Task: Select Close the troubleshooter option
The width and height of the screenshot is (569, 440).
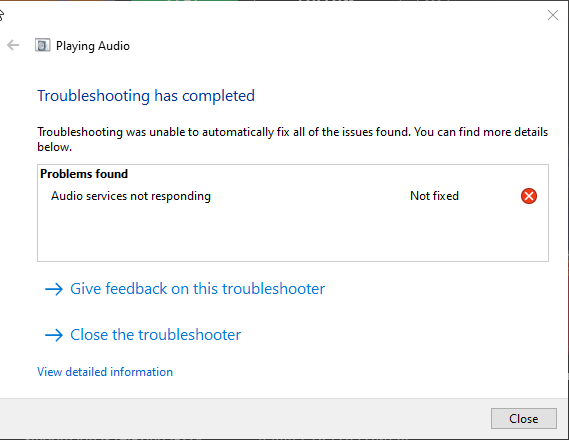Action: click(x=155, y=335)
